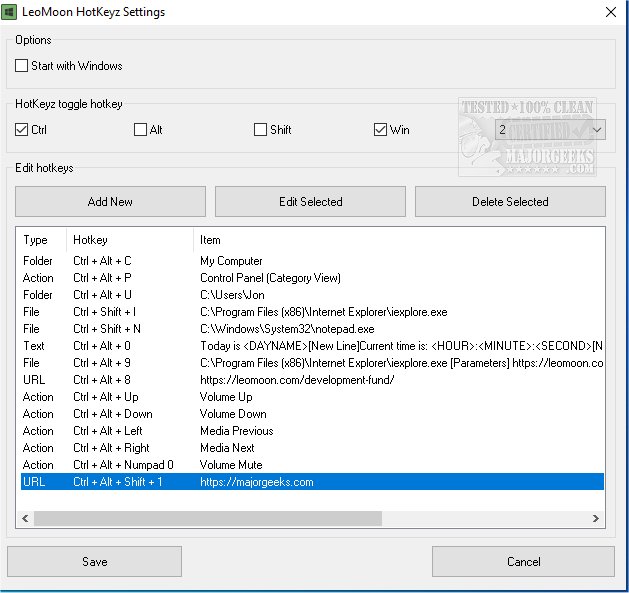Click the horizontal scrollbar right arrow

click(596, 518)
